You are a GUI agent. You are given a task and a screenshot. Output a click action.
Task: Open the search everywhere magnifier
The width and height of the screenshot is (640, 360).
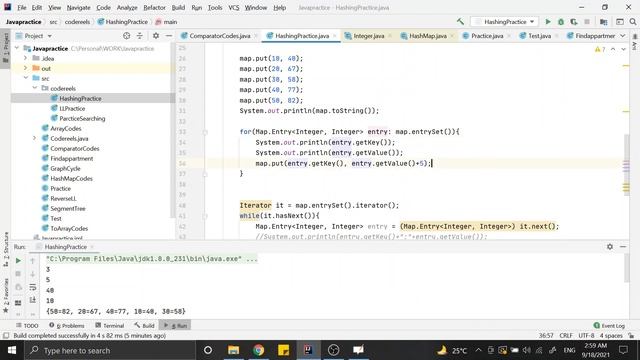[633, 22]
